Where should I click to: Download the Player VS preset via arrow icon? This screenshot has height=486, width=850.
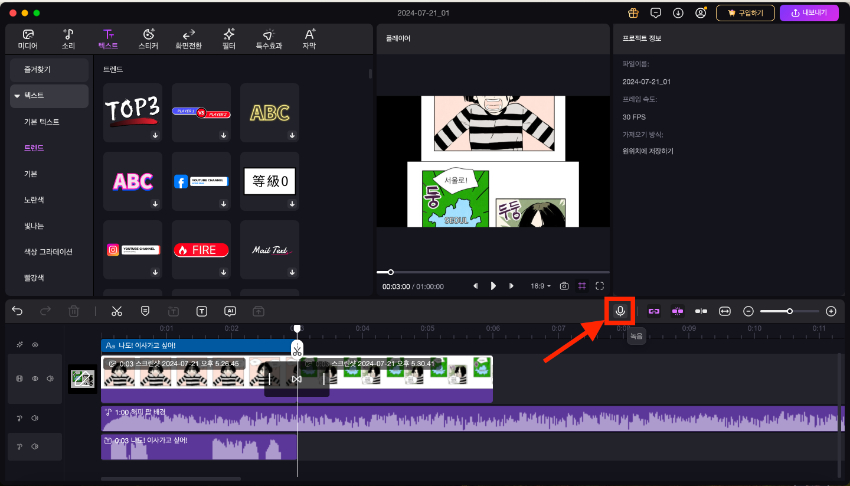tap(223, 135)
